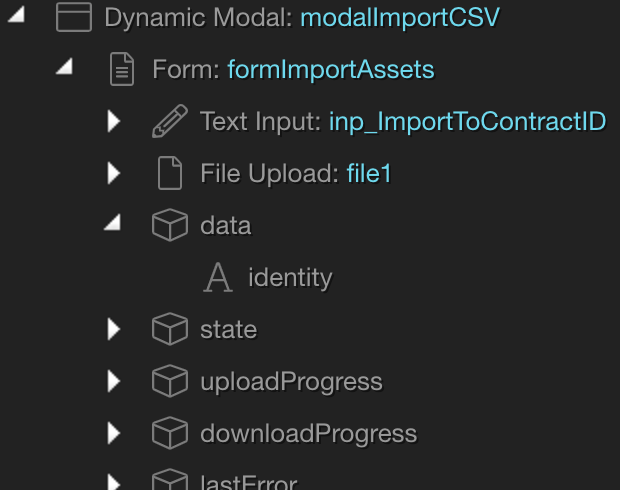620x490 pixels.
Task: Click the File Upload page icon
Action: coord(170,174)
